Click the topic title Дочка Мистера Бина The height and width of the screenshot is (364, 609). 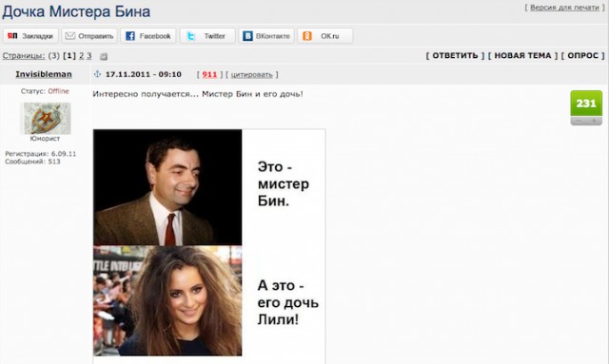(x=76, y=11)
